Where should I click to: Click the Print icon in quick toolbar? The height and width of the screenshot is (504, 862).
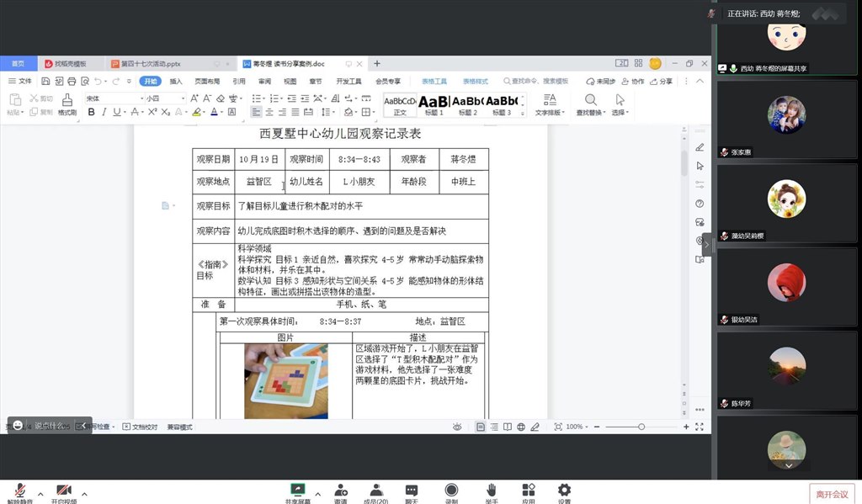(x=72, y=82)
